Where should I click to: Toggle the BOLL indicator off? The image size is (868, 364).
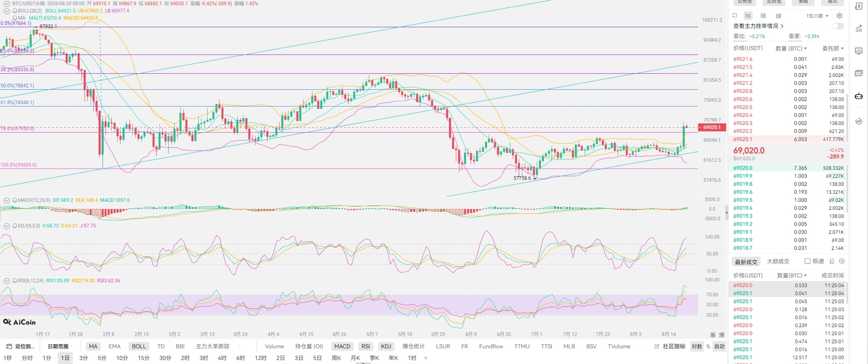pos(139,346)
